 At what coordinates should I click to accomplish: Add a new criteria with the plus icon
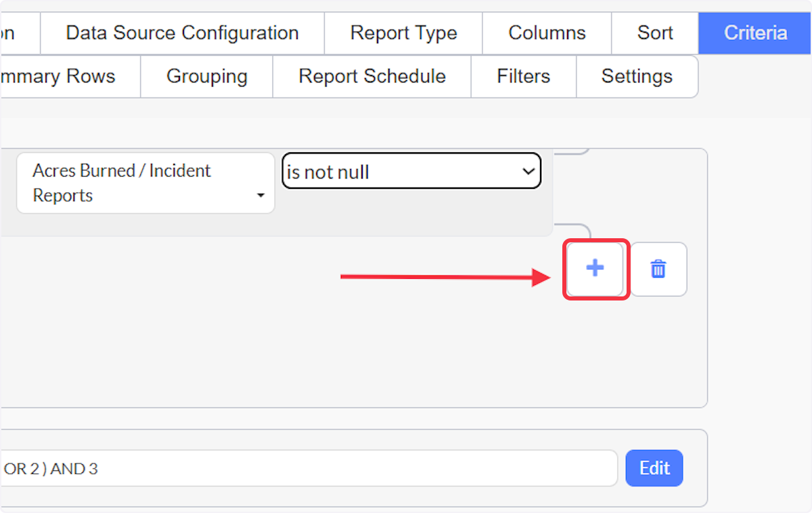[595, 269]
